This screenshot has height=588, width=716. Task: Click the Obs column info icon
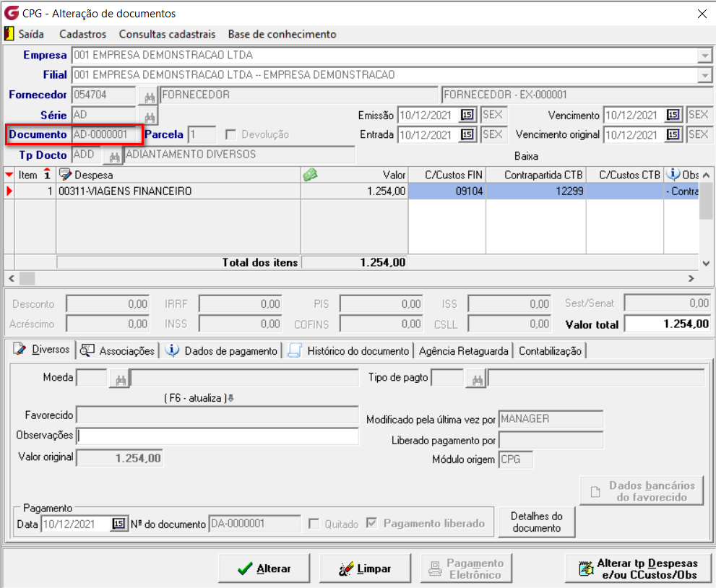click(673, 174)
